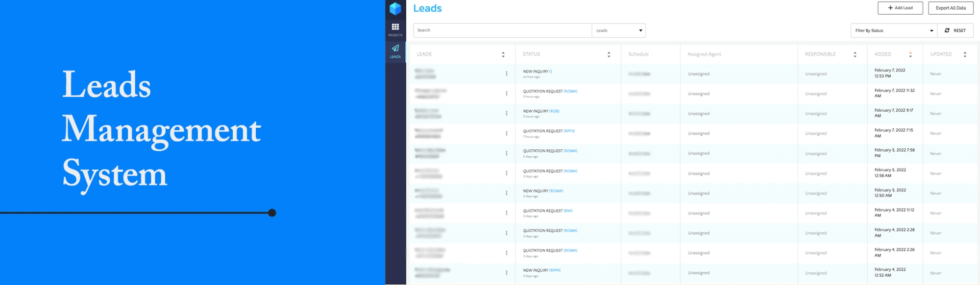The image size is (980, 285).
Task: Sort the table by STATUS column
Action: [x=609, y=54]
